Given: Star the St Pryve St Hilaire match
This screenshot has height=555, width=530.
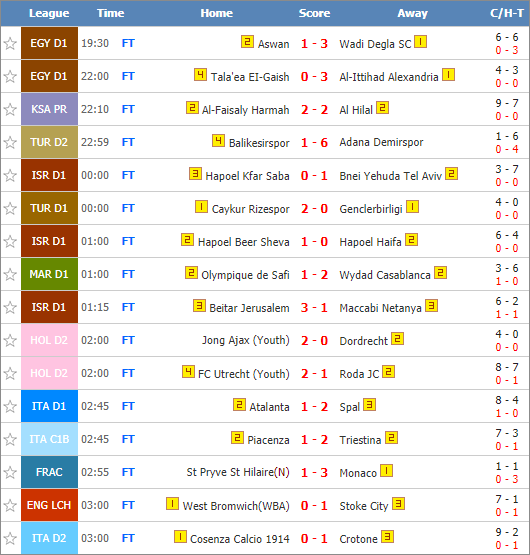Looking at the screenshot, I should coord(10,472).
